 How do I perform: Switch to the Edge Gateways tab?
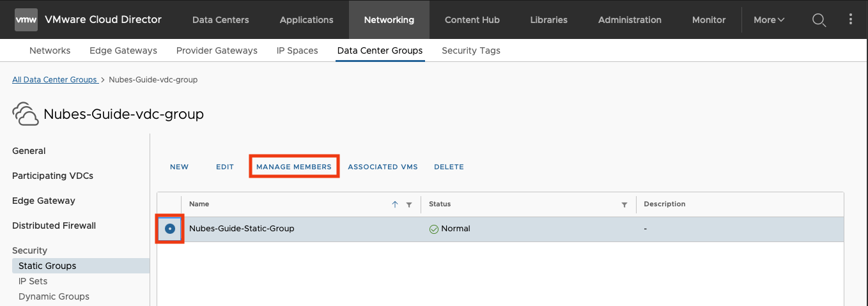(x=123, y=50)
